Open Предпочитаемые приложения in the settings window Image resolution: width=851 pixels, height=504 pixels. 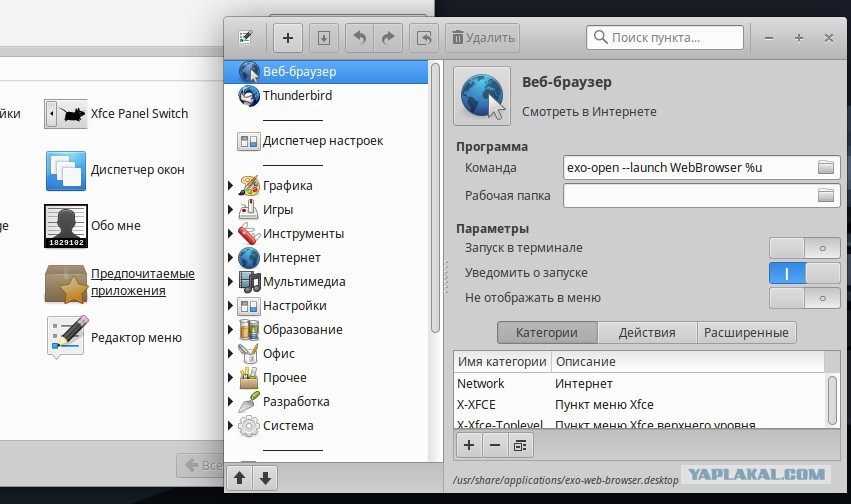120,282
